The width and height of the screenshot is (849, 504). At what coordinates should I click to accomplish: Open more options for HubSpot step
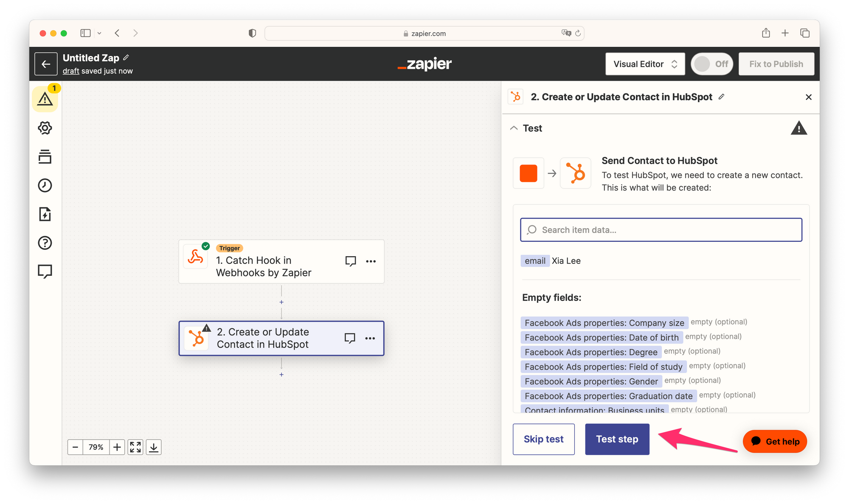pyautogui.click(x=370, y=338)
